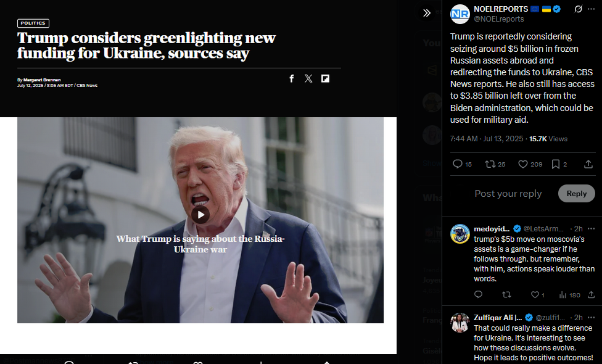Open more options on Zulfiqar Ali's reply
Image resolution: width=602 pixels, height=364 pixels.
click(591, 318)
